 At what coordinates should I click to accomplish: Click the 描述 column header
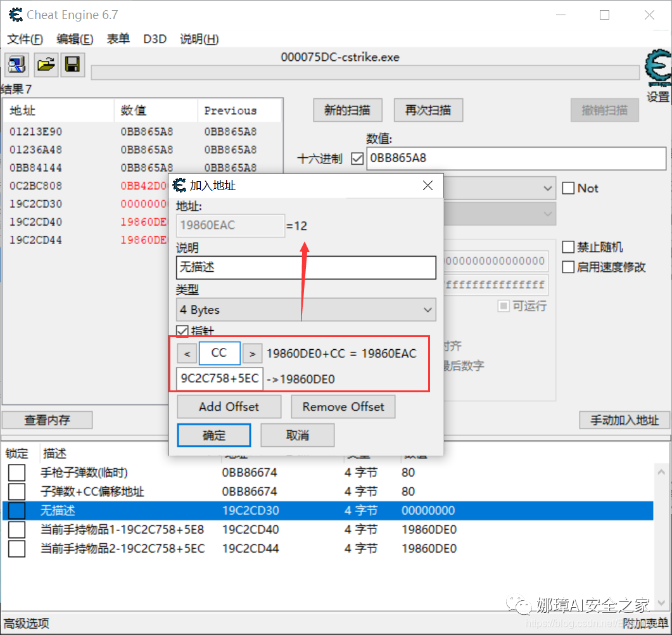(54, 454)
